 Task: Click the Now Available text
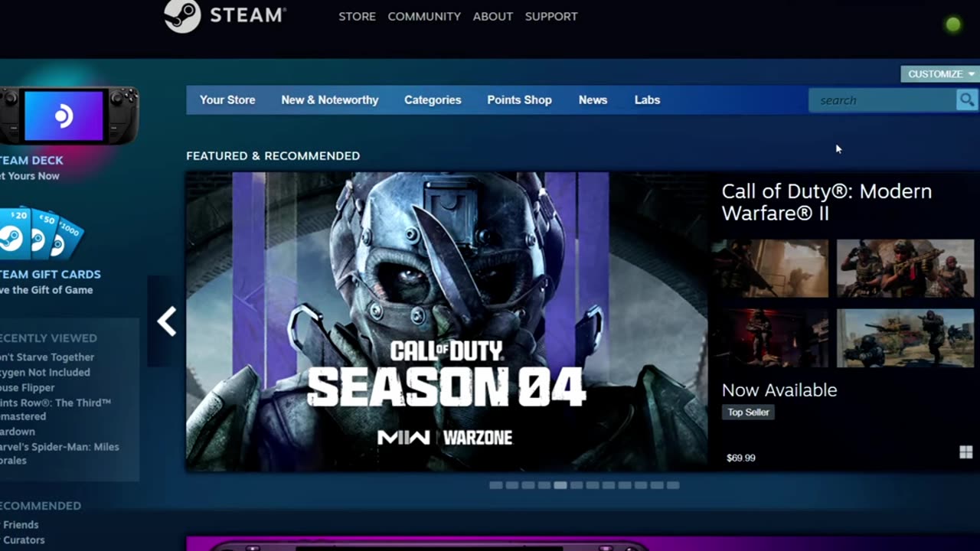pyautogui.click(x=779, y=390)
